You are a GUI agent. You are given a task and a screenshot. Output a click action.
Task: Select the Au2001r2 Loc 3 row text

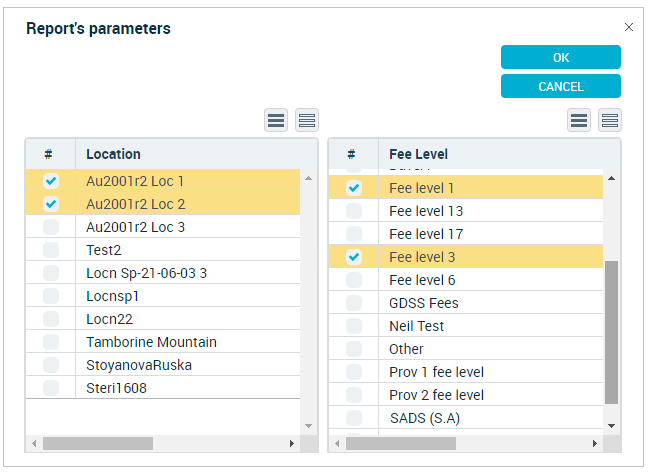coord(136,227)
